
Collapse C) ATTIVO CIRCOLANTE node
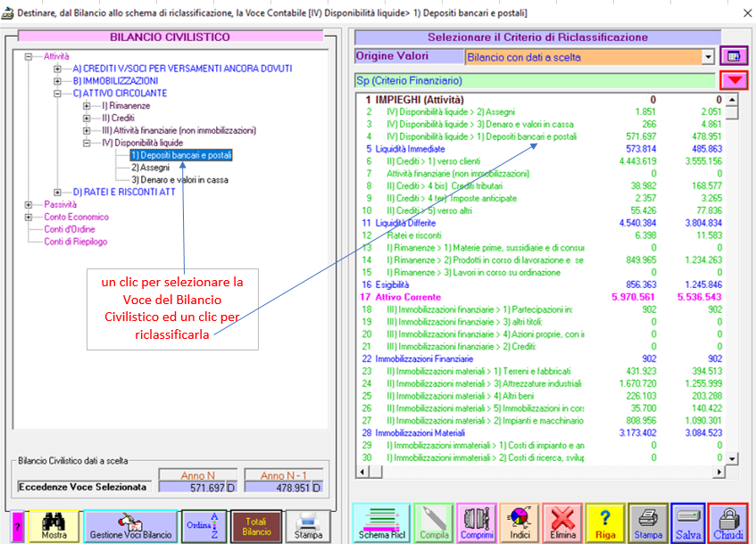pyautogui.click(x=57, y=94)
